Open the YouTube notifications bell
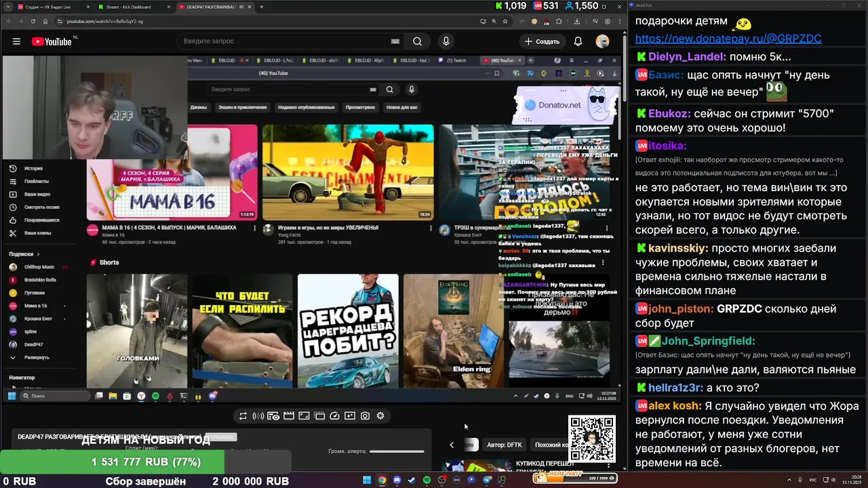 pos(578,41)
